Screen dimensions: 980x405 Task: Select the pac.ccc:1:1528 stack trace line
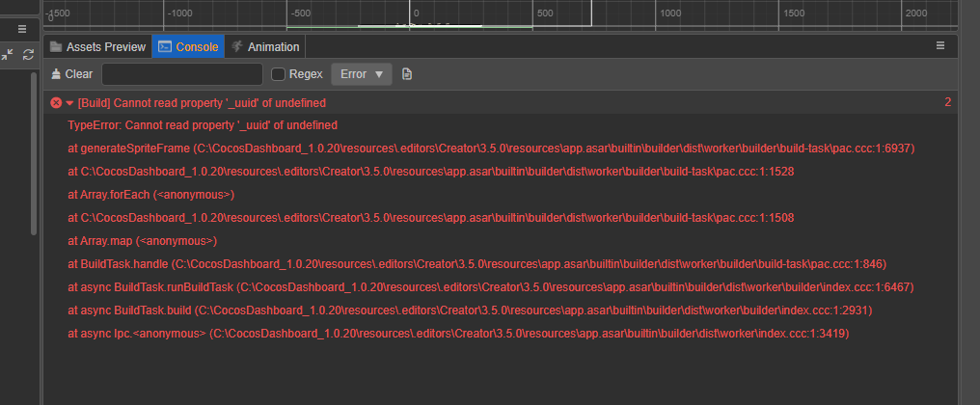[430, 172]
